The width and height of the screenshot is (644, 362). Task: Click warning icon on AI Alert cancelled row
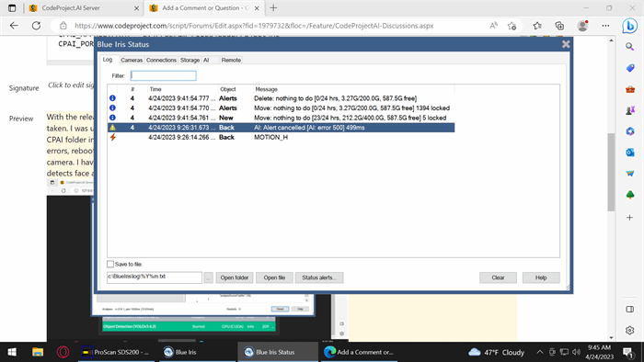click(x=112, y=128)
